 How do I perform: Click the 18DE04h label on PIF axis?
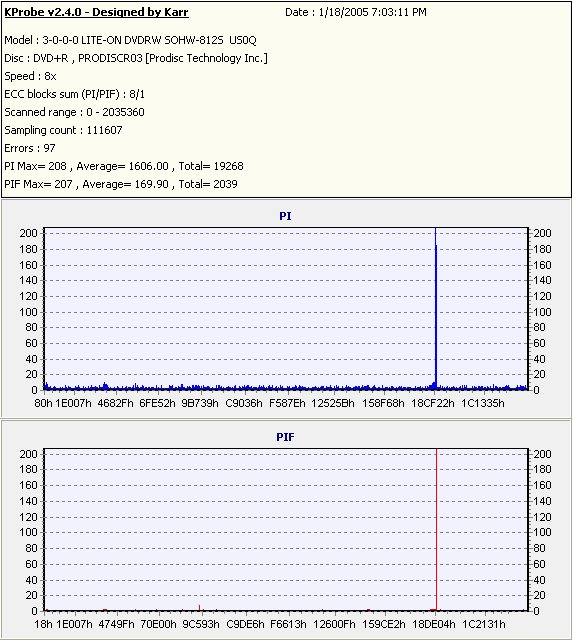pyautogui.click(x=434, y=624)
